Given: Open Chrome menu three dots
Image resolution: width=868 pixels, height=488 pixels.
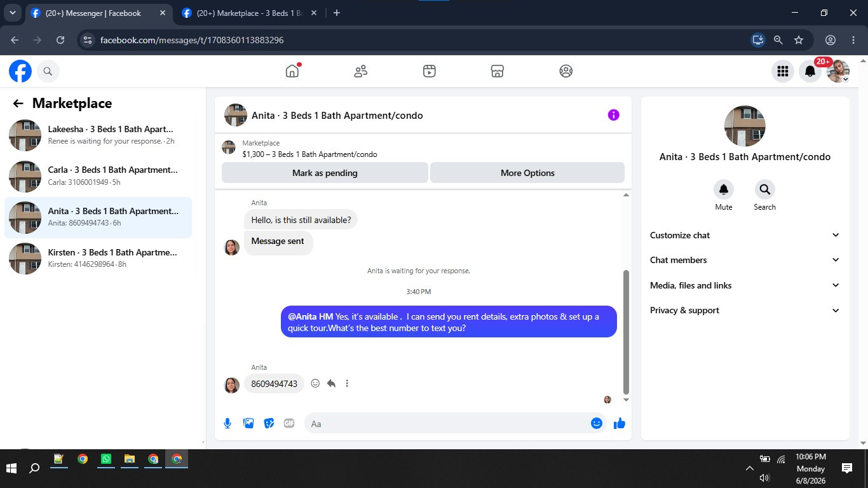Looking at the screenshot, I should click(x=853, y=40).
